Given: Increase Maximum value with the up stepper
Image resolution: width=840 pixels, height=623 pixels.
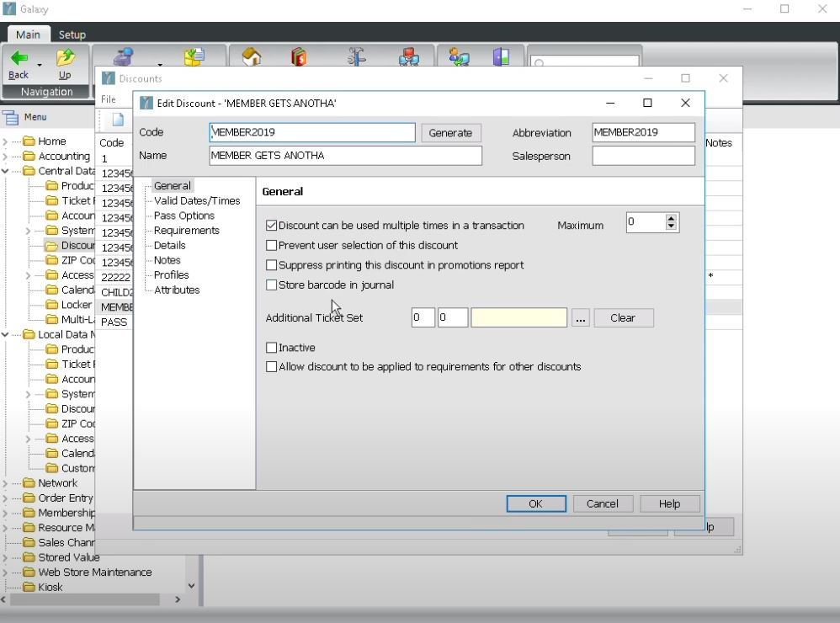Looking at the screenshot, I should 671,217.
